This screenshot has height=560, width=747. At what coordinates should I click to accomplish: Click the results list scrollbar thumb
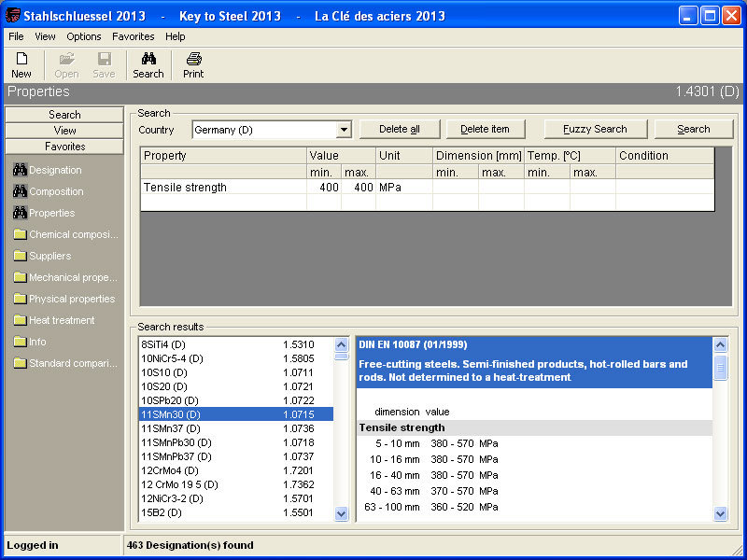342,357
